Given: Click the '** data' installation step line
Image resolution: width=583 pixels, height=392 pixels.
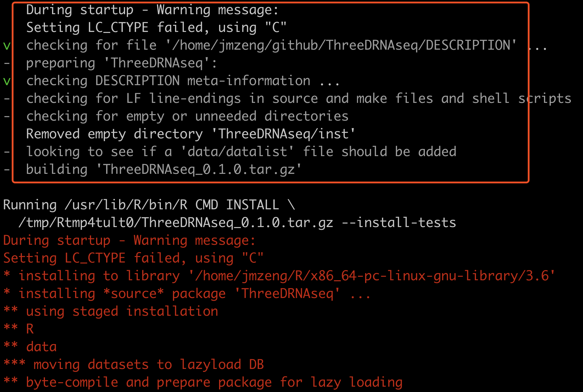Looking at the screenshot, I should (30, 347).
